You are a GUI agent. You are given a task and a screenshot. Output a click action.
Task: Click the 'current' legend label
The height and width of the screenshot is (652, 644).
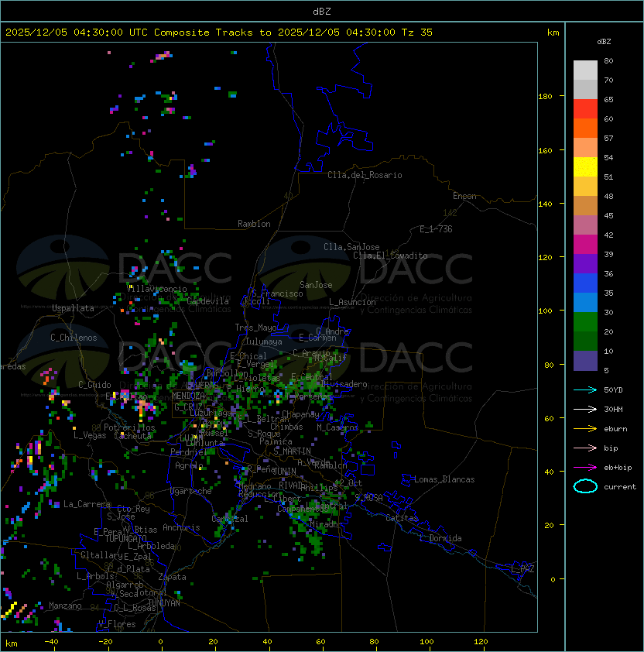coord(620,487)
